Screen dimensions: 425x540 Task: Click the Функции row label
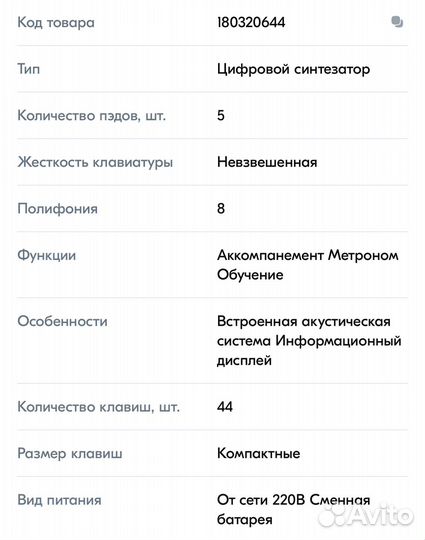point(46,256)
